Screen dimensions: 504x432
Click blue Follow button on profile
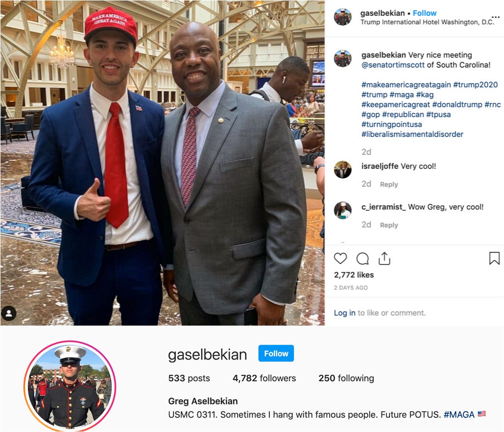[x=276, y=353]
